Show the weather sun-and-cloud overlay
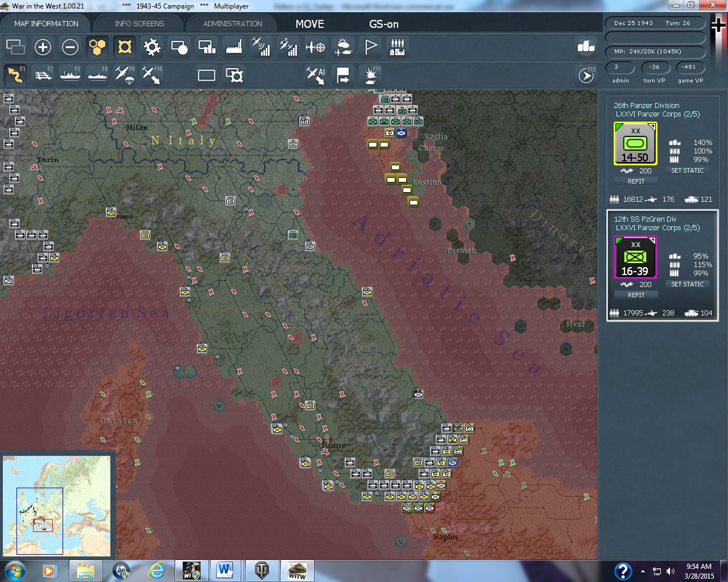 tap(343, 47)
